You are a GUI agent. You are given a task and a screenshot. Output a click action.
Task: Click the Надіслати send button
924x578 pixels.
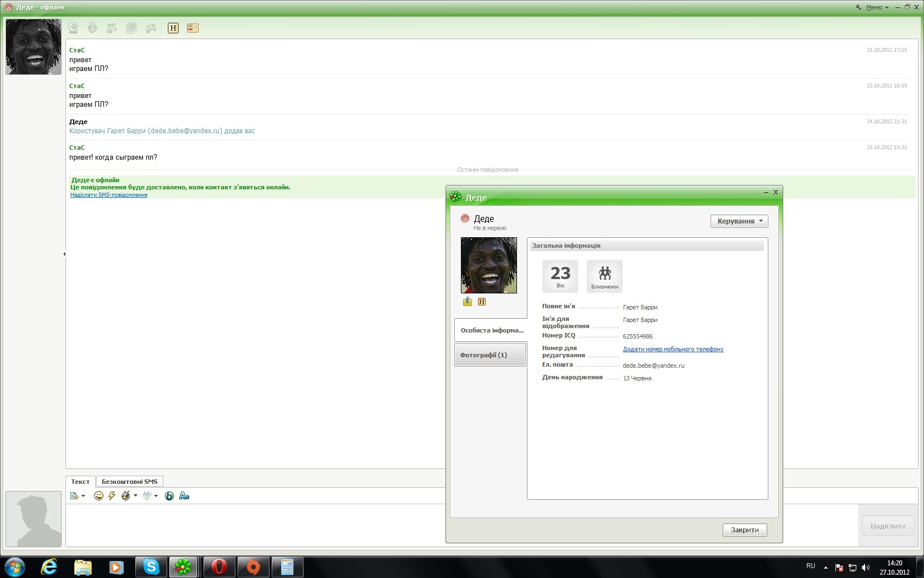coord(888,526)
